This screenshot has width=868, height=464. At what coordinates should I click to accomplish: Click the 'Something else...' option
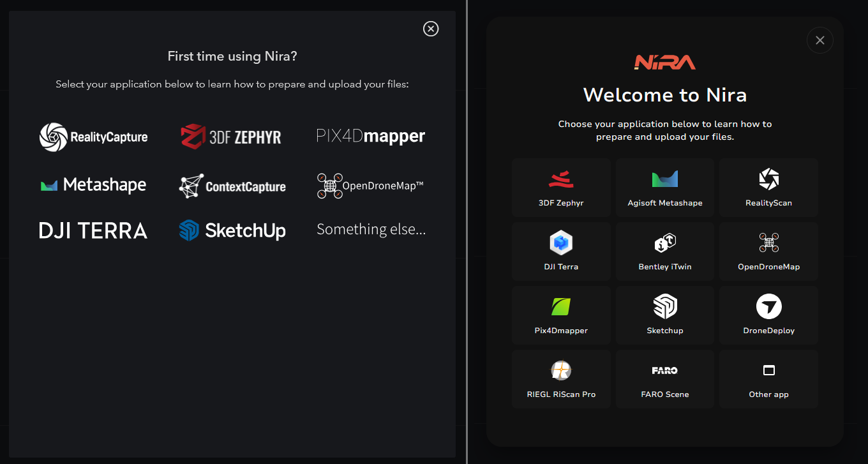pos(371,229)
